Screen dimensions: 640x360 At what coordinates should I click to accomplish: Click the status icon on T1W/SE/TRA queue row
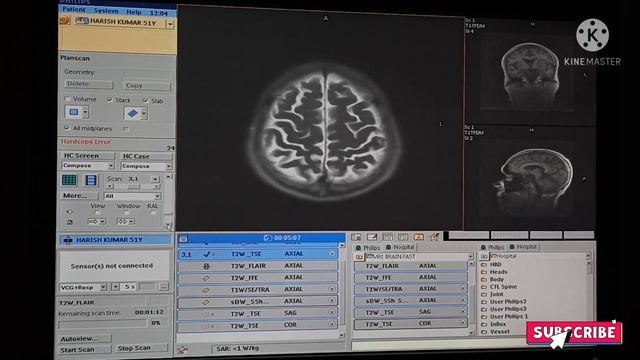206,290
